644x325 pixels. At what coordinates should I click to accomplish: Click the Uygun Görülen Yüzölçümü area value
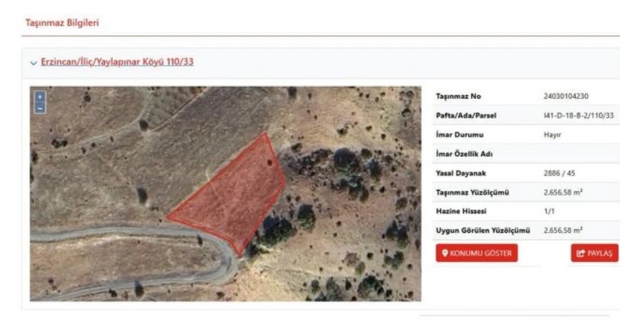tap(563, 230)
